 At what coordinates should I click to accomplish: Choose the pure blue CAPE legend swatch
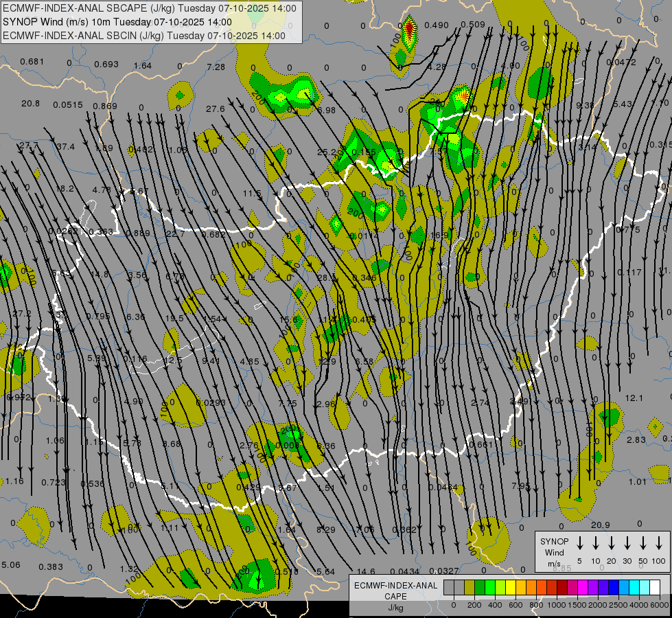(613, 587)
